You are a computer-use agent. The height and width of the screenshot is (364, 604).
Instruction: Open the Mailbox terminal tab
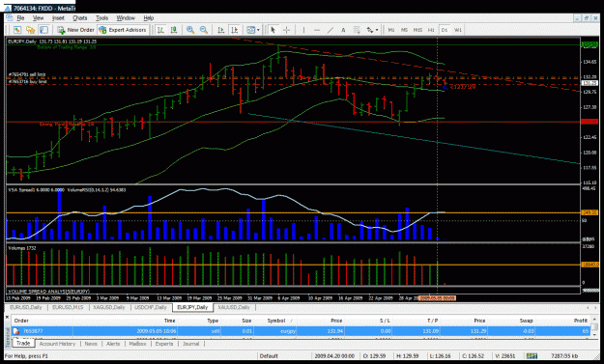coord(137,344)
